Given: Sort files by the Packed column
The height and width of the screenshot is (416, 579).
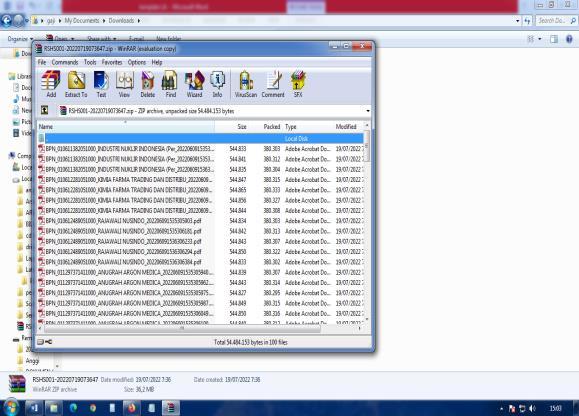Looking at the screenshot, I should point(265,126).
